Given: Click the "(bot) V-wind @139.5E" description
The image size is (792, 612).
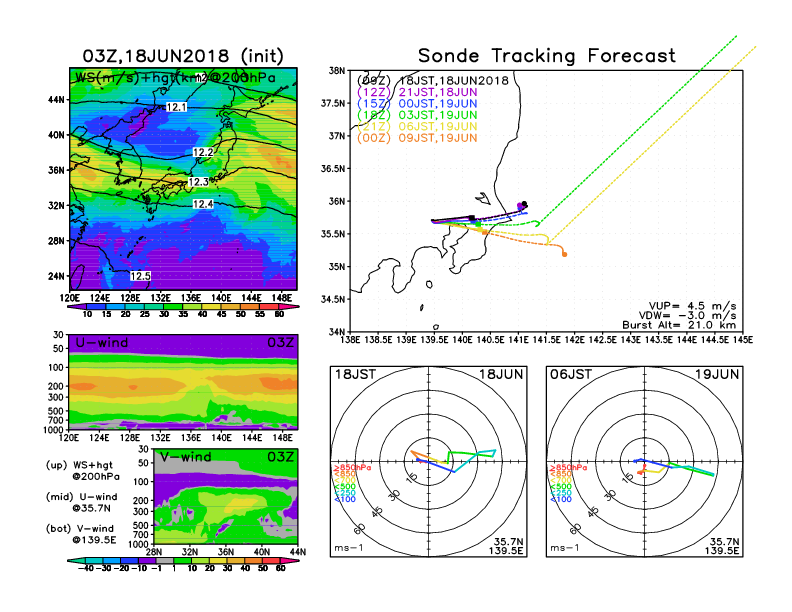Looking at the screenshot, I should click(x=81, y=534).
